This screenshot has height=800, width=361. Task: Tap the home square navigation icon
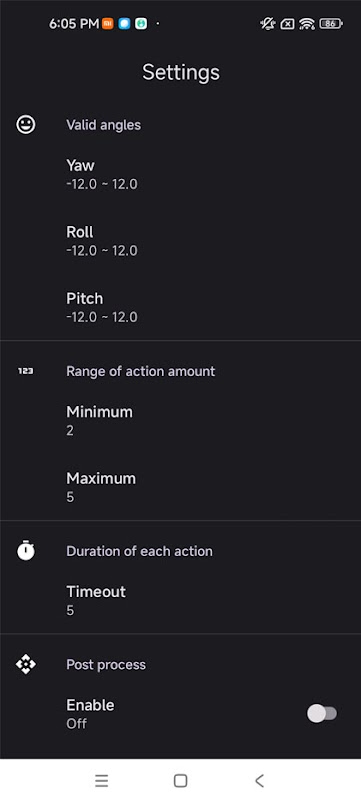click(180, 780)
